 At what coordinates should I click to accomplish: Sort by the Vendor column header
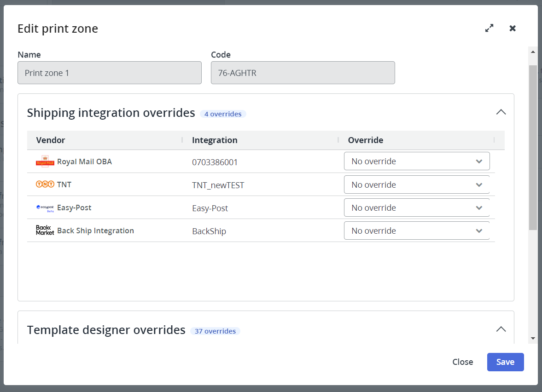point(51,140)
